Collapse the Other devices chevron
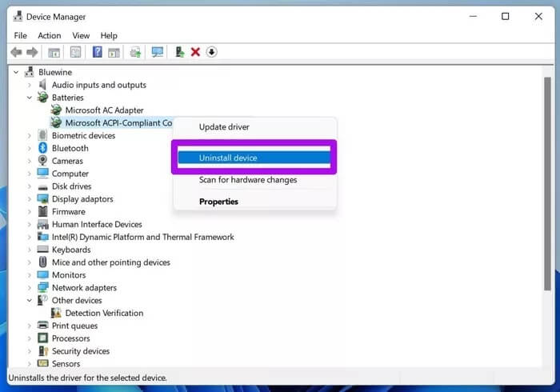Viewport: 560px width, 392px height. [x=30, y=300]
